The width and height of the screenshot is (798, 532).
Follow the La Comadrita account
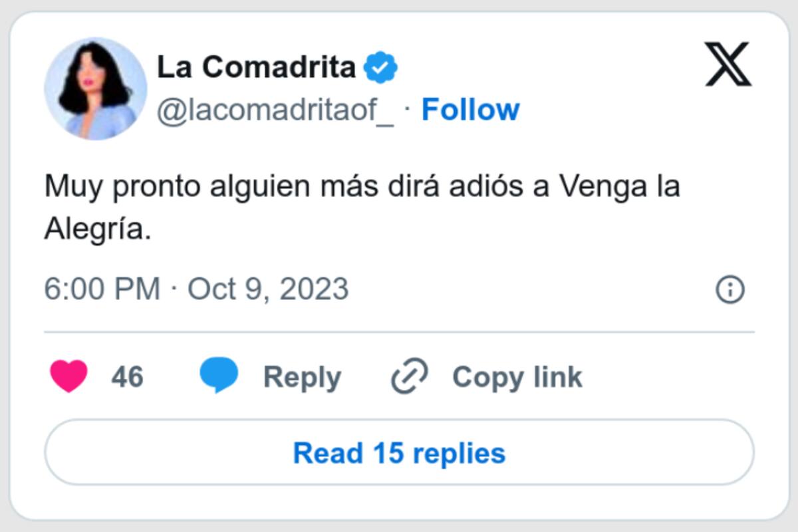tap(471, 110)
